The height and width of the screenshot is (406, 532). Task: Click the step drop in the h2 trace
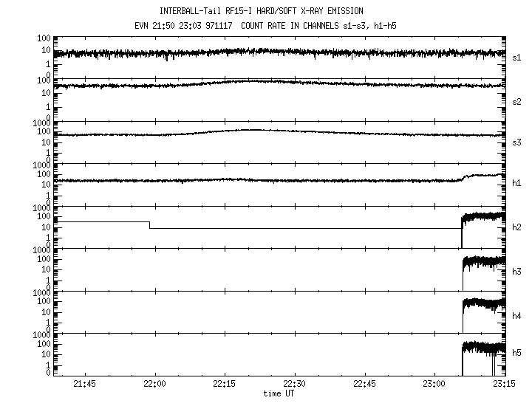click(150, 225)
